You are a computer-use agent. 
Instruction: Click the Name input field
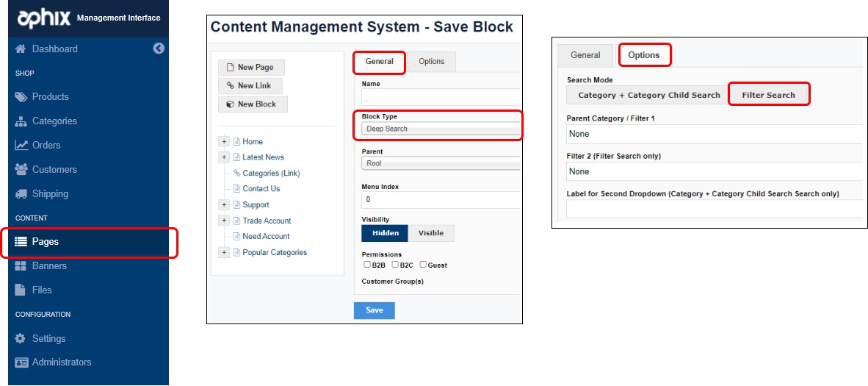(x=441, y=97)
